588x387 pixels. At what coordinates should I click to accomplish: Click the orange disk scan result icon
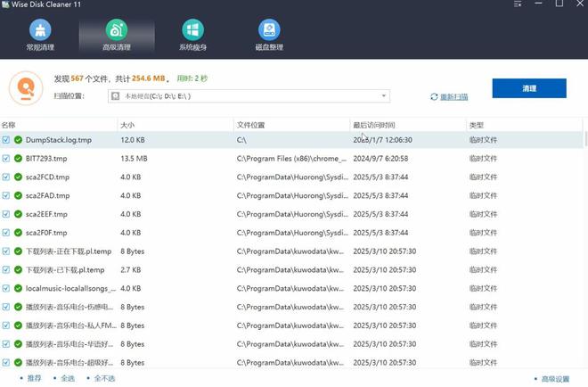coord(26,87)
